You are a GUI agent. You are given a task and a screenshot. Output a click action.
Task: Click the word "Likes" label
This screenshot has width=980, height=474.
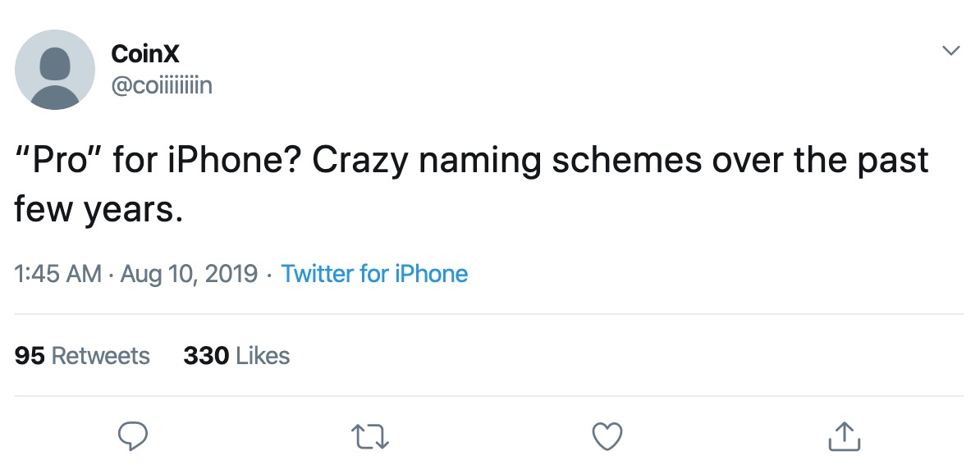tap(263, 355)
